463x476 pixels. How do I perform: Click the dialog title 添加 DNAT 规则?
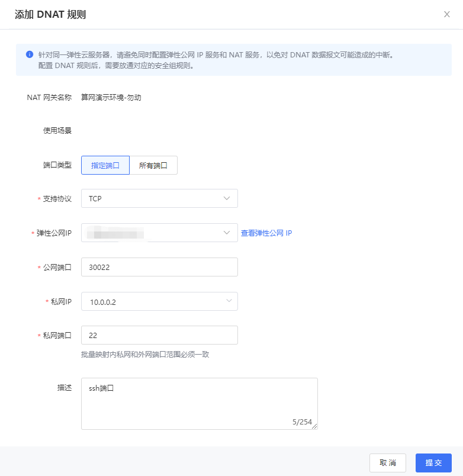50,14
